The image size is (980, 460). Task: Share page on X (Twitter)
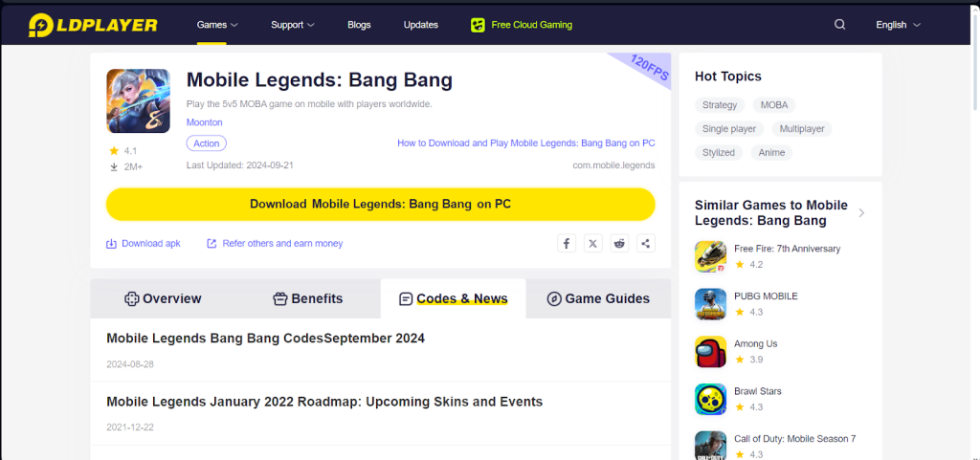593,244
